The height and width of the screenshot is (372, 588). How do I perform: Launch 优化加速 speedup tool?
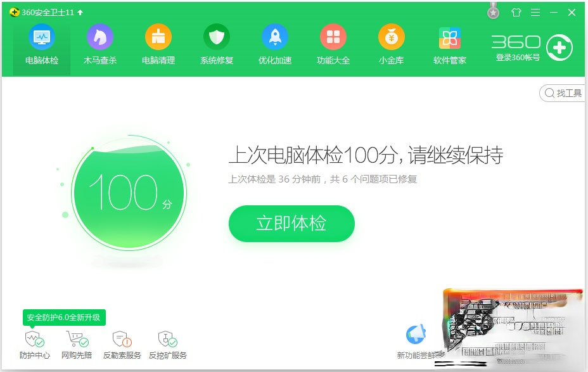tap(274, 44)
